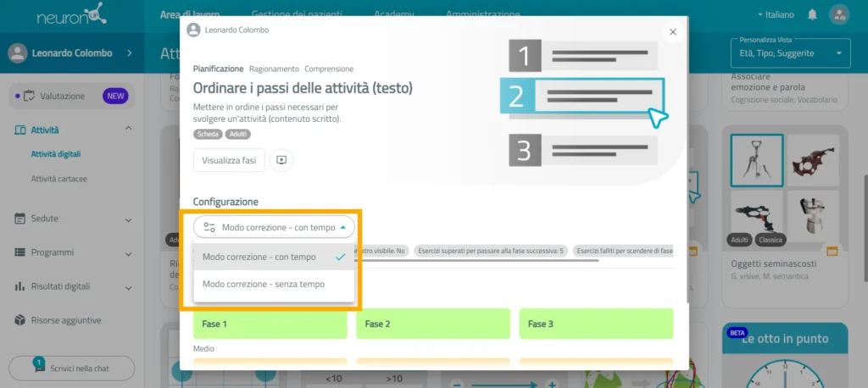Screen dimensions: 868x388
Task: Click the Pianificazione category label
Action: coord(218,69)
